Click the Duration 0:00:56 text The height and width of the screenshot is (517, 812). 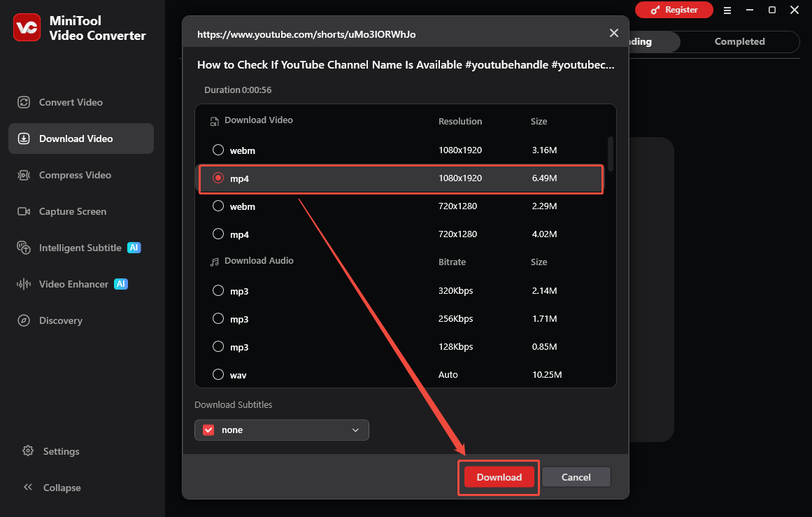(238, 90)
